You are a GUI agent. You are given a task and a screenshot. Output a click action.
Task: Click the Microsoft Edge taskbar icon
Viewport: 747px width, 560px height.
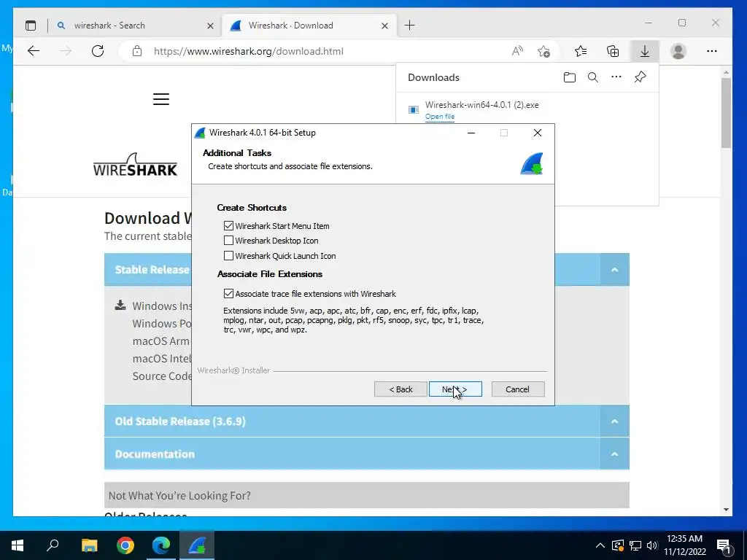point(161,545)
